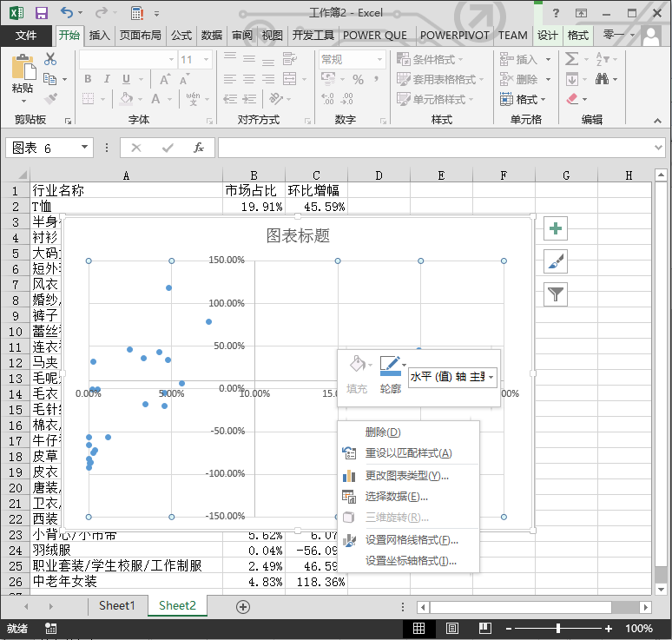This screenshot has height=640, width=672.
Task: Click the Merge and Center icon
Action: [x=290, y=79]
